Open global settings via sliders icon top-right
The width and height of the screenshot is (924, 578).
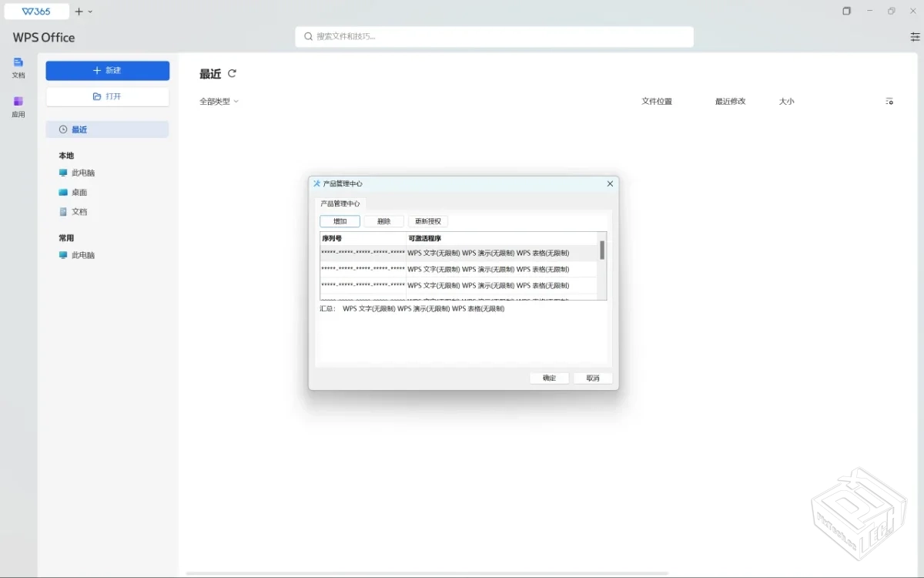(915, 36)
